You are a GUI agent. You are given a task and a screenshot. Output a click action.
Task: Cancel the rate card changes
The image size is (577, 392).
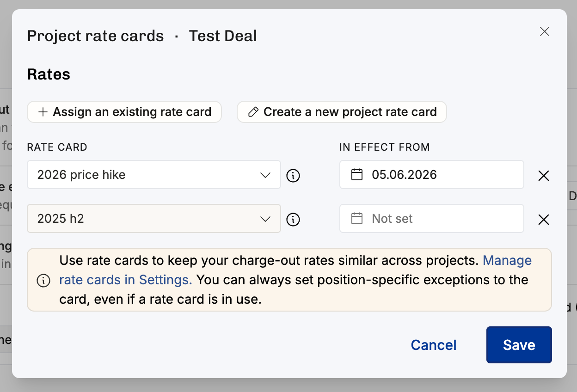coord(434,345)
